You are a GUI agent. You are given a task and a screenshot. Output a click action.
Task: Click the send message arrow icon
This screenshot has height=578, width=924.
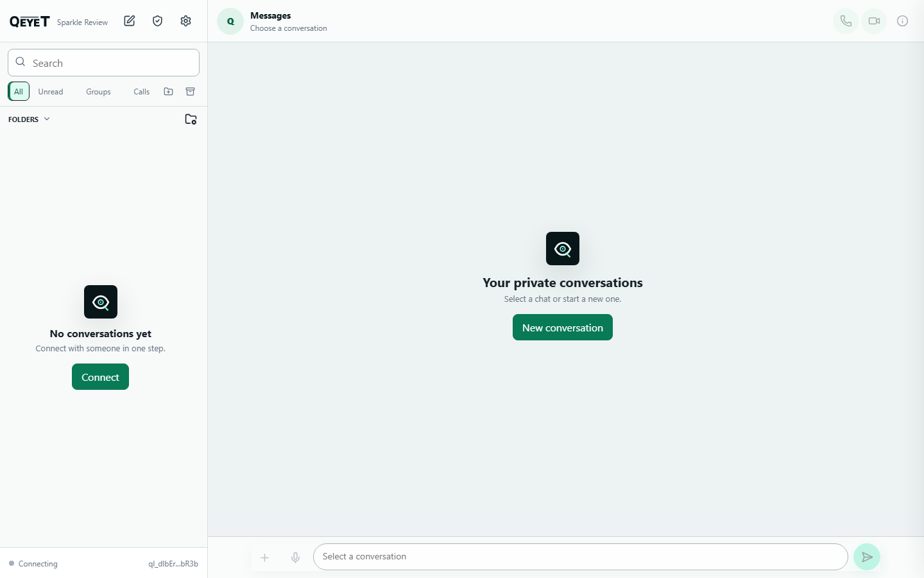867,557
